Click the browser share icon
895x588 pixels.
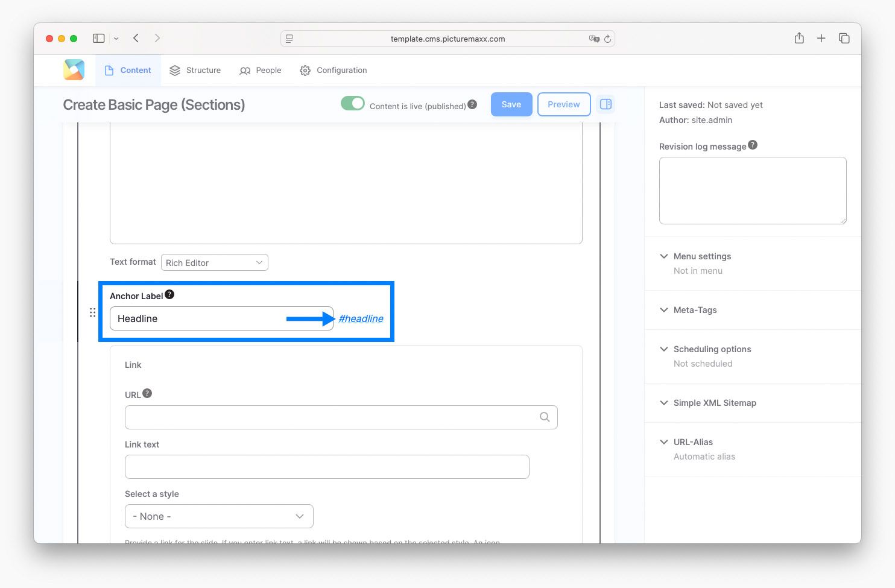799,39
